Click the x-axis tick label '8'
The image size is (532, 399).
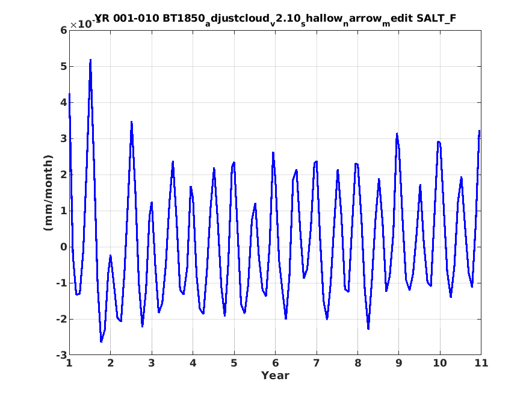pyautogui.click(x=357, y=363)
